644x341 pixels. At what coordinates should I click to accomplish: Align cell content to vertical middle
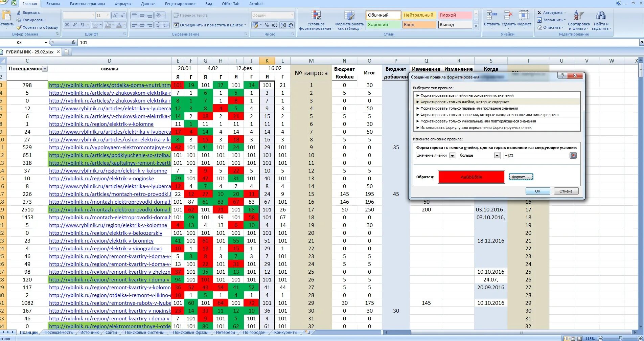(x=142, y=15)
